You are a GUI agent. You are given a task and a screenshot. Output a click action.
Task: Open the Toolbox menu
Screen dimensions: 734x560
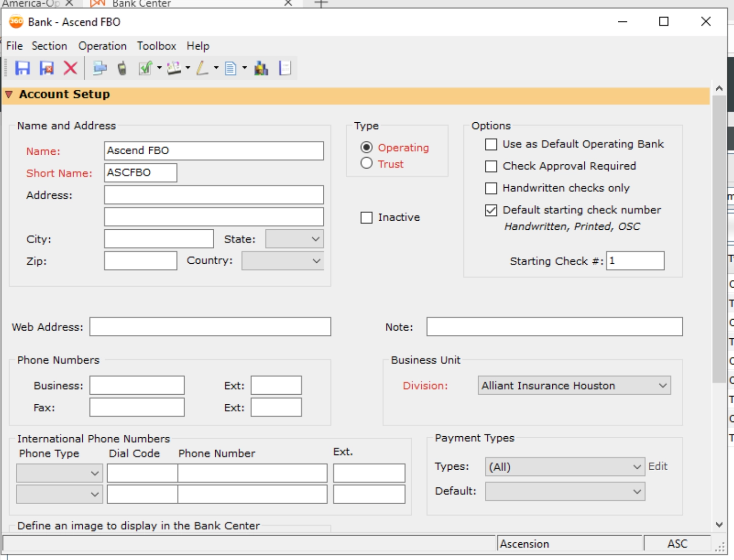tap(156, 46)
